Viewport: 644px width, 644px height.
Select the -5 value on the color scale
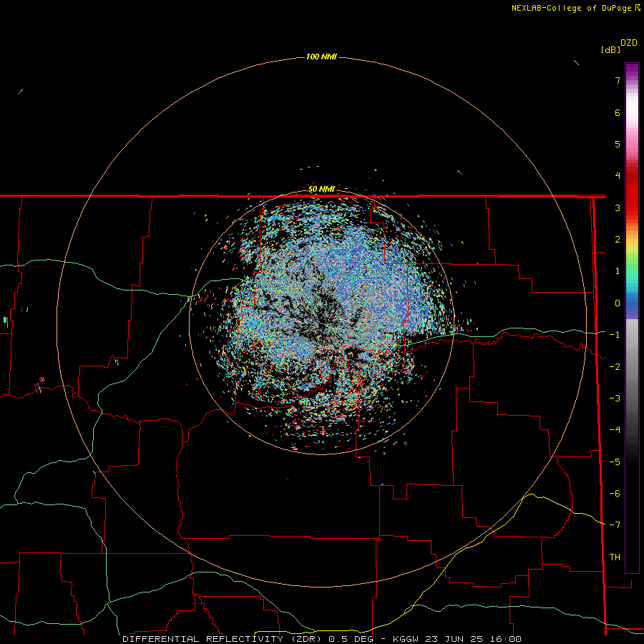pos(615,462)
